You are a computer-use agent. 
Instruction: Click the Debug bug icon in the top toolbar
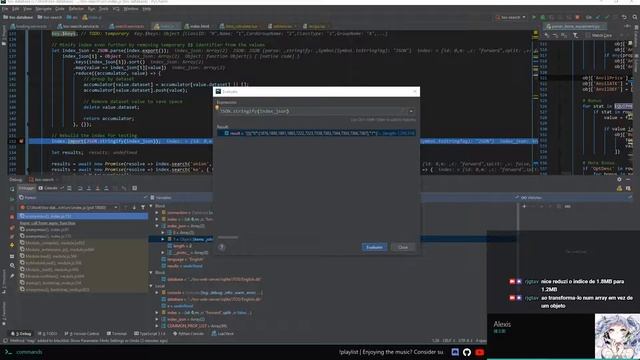[542, 17]
